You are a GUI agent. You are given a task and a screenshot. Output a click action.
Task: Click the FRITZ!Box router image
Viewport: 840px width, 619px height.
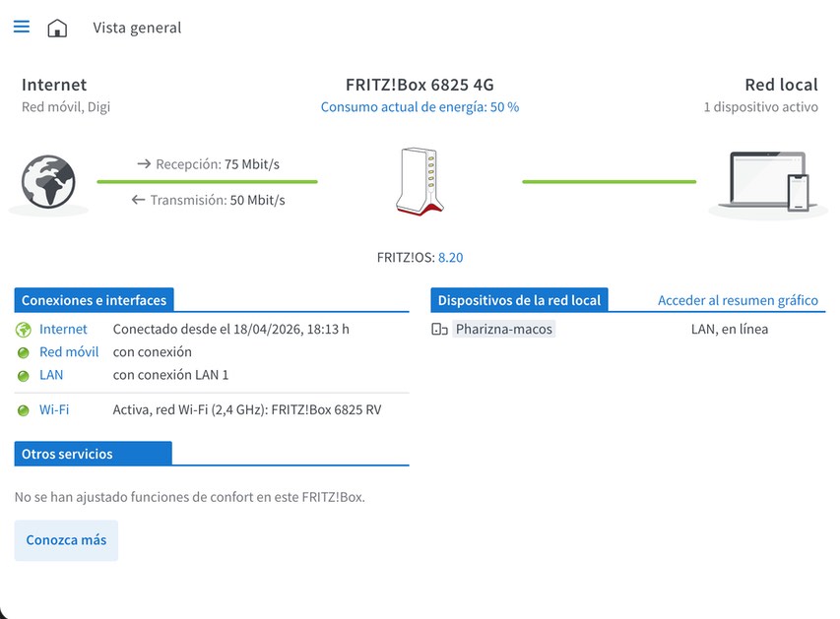[x=420, y=181]
